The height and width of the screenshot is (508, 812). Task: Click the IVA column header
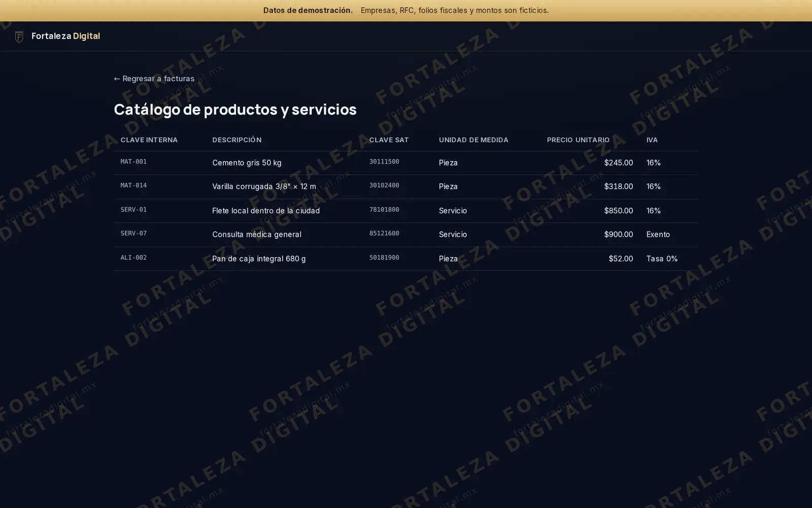652,140
